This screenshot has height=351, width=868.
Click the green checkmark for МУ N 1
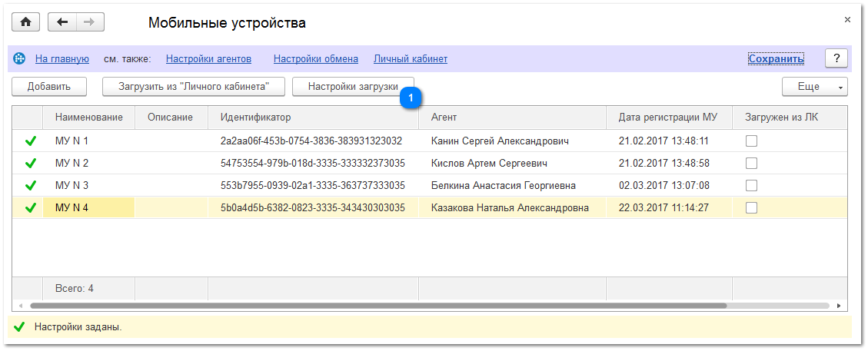[31, 141]
